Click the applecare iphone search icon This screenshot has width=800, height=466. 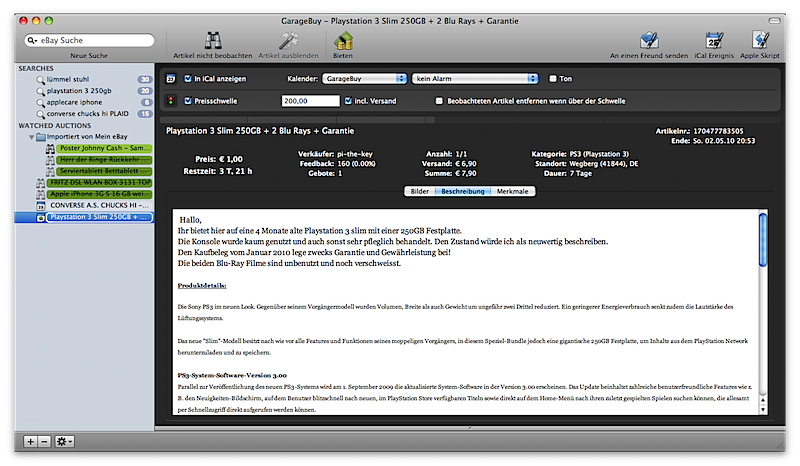pyautogui.click(x=40, y=103)
